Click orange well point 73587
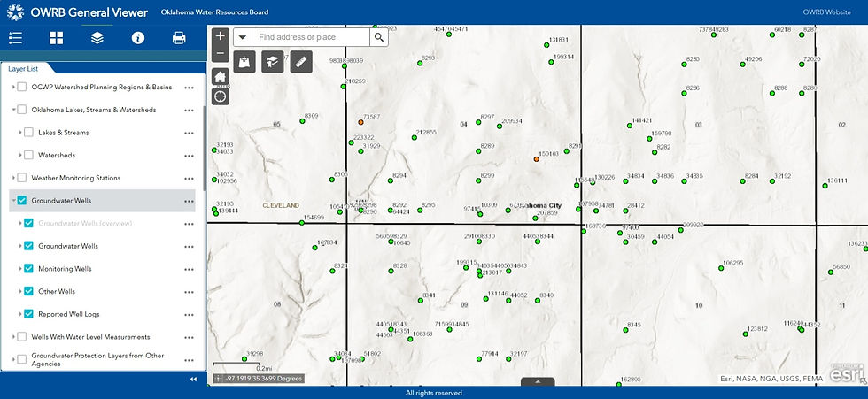The image size is (868, 399). pos(360,121)
